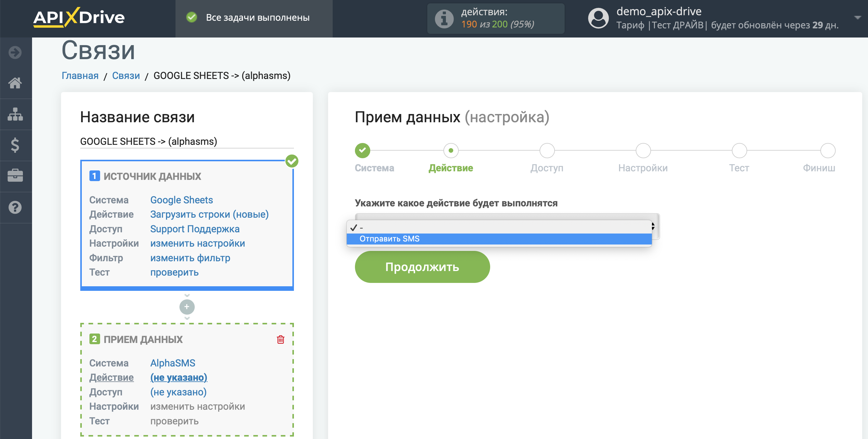Open Загрузить строки (новые) action link
The width and height of the screenshot is (868, 439).
(209, 214)
